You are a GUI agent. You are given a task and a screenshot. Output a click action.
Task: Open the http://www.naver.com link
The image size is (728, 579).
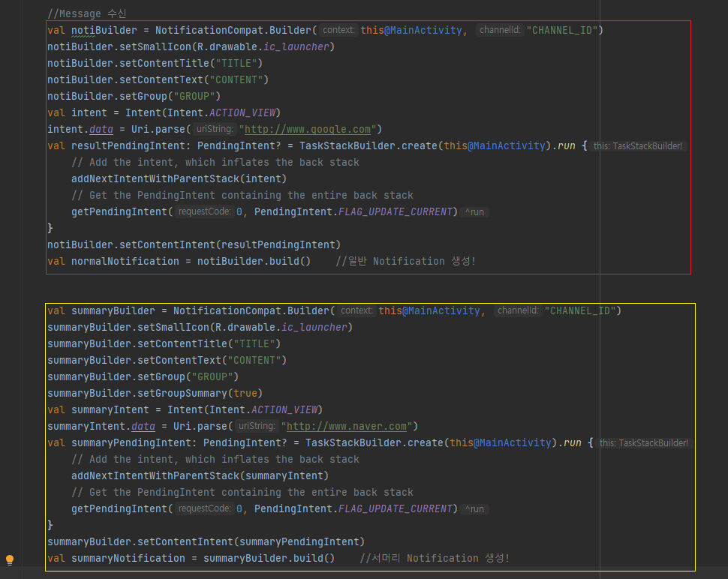[347, 426]
